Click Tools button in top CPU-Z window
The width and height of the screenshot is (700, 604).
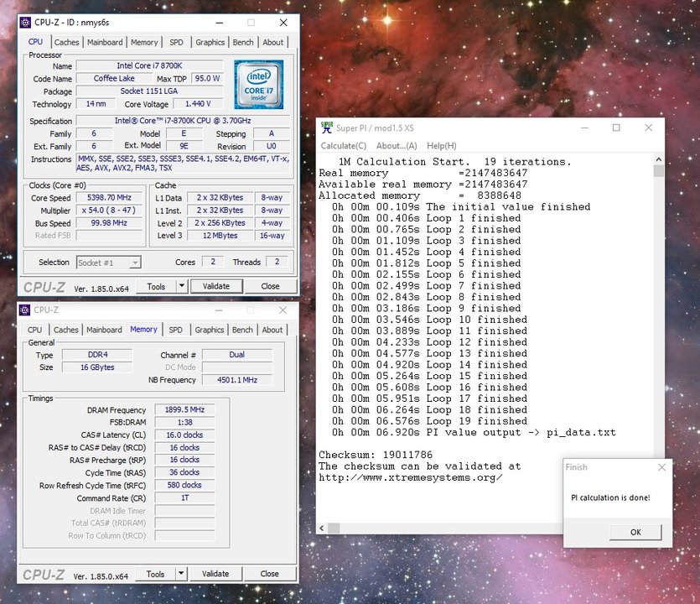click(156, 286)
